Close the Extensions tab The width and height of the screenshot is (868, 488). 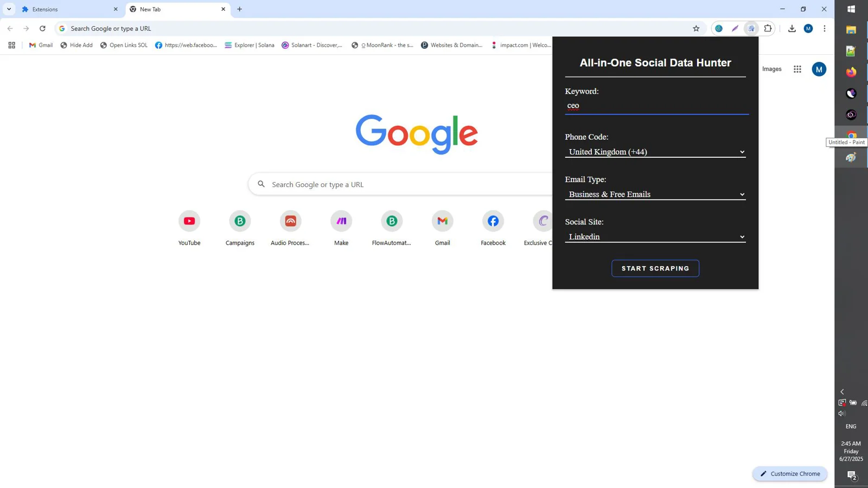116,9
